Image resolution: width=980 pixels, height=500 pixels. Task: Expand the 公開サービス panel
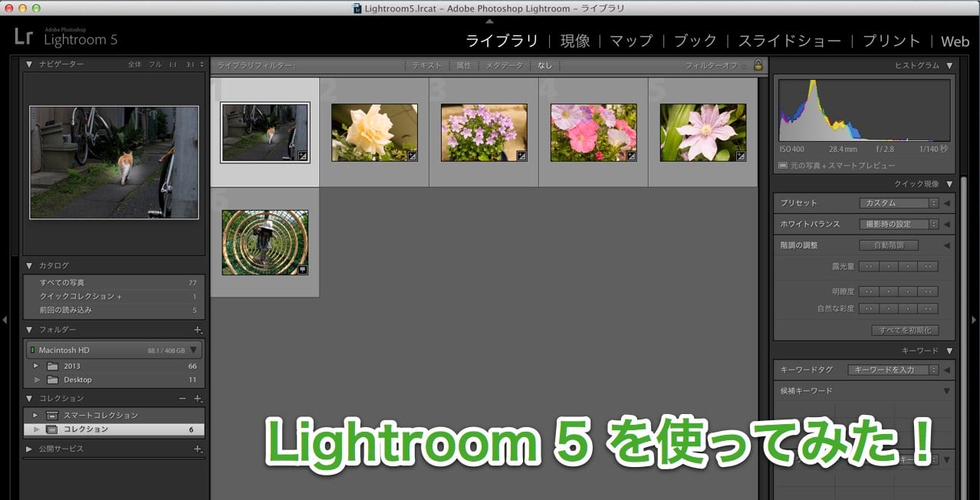coord(29,449)
